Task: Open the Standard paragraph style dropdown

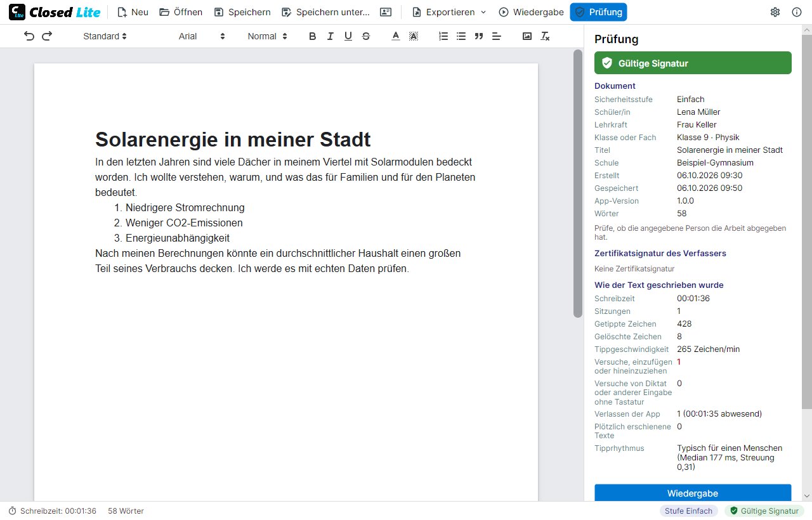Action: (105, 36)
